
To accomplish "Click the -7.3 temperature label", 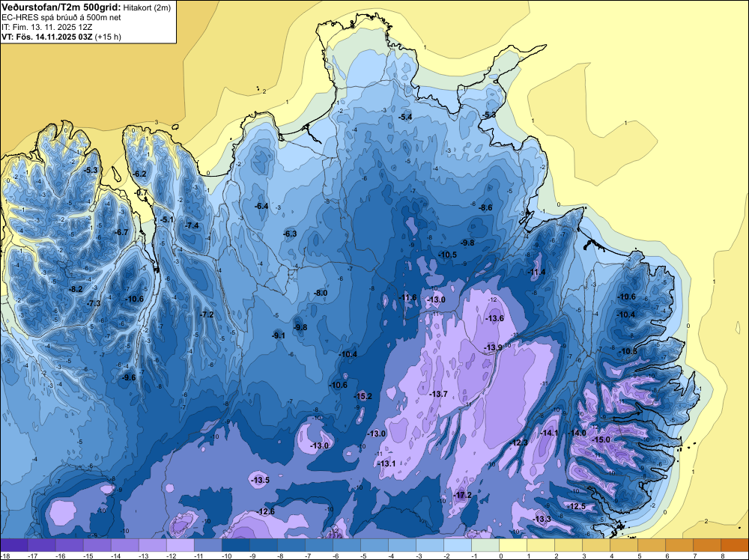I will [94, 303].
